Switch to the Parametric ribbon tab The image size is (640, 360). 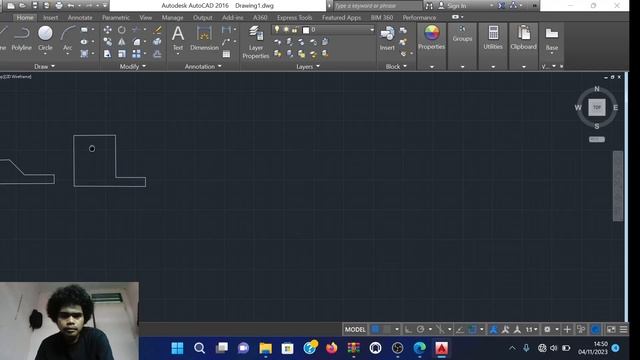coord(116,18)
